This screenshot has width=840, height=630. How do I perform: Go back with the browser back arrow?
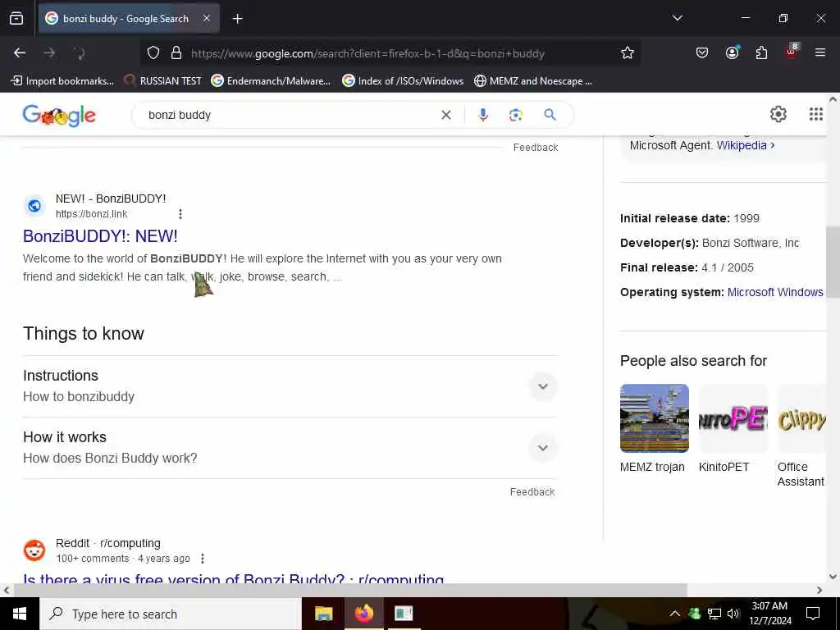pyautogui.click(x=20, y=52)
